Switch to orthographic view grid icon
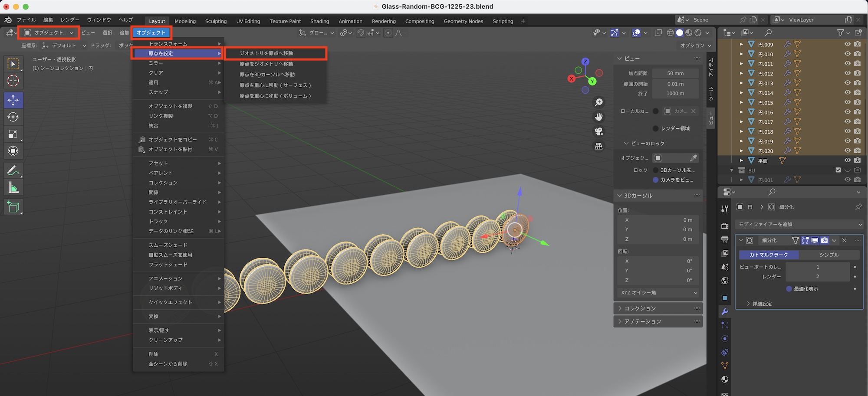The width and height of the screenshot is (868, 396). [x=599, y=146]
